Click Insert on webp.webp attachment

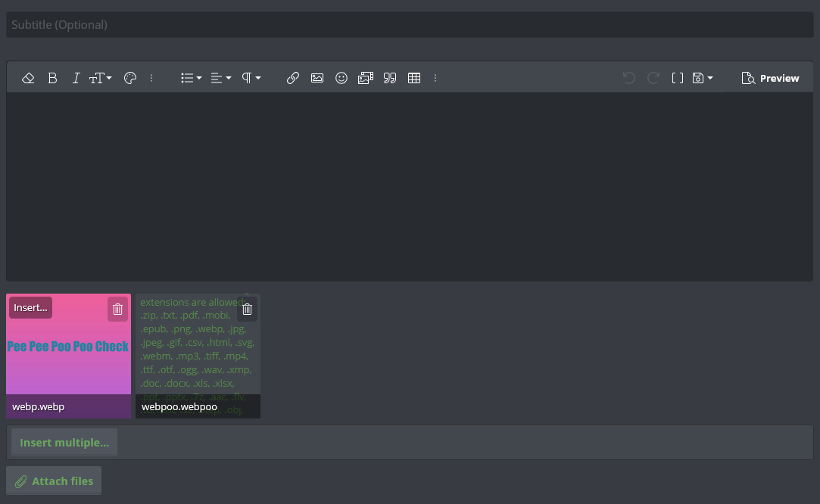[x=30, y=308]
